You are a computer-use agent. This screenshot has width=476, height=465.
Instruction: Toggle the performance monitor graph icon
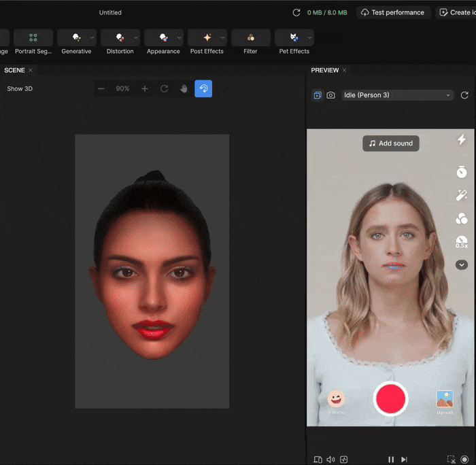tap(343, 460)
